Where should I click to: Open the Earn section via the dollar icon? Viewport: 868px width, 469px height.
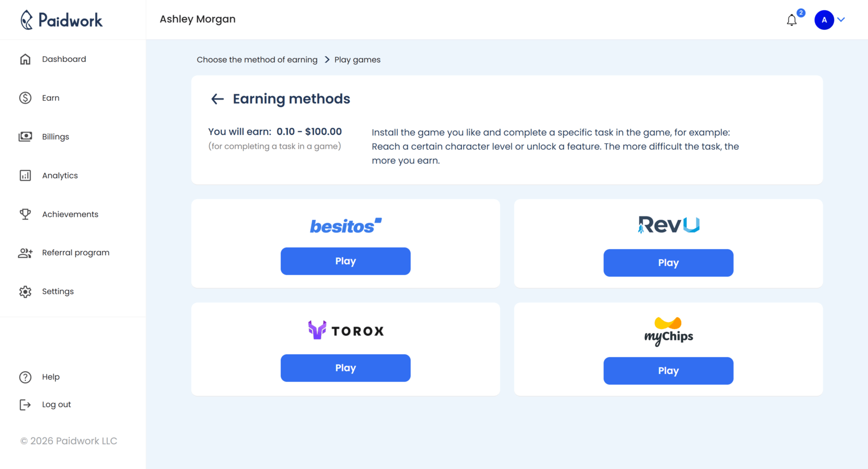coord(26,97)
